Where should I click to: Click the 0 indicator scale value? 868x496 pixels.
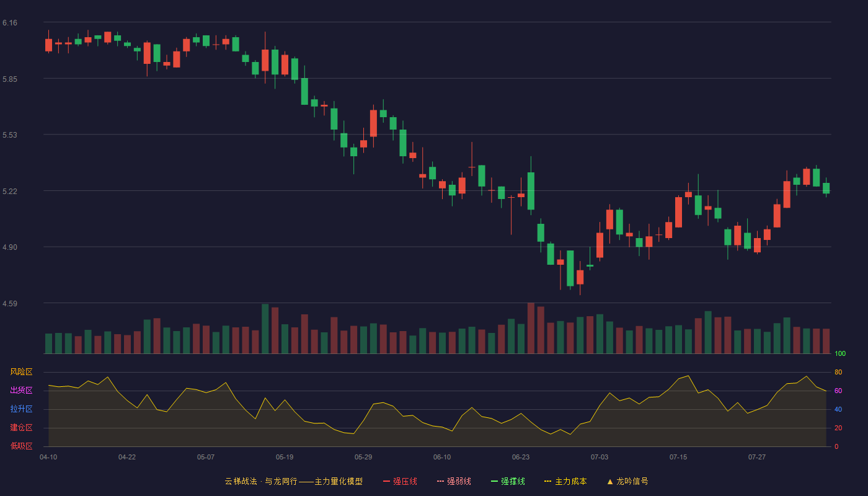pyautogui.click(x=836, y=446)
